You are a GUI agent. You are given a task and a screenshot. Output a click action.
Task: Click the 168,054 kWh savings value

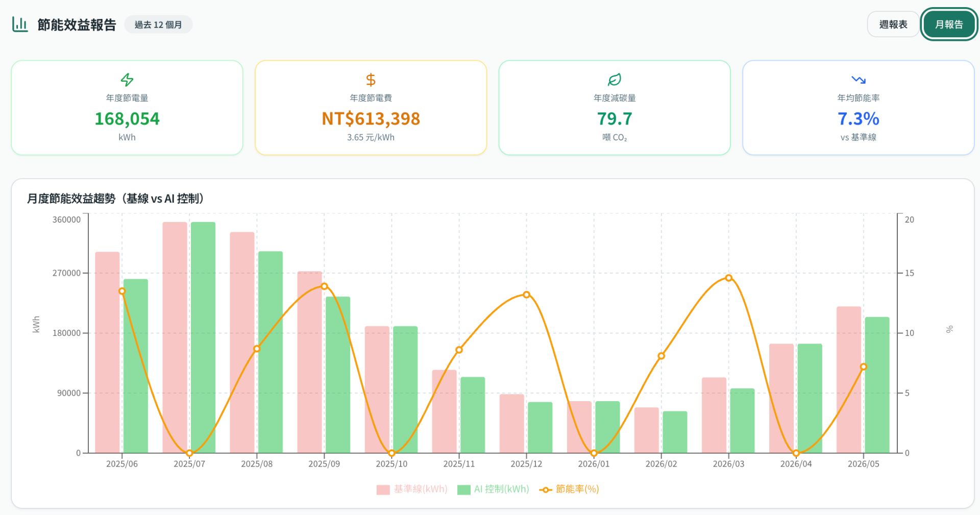click(127, 118)
